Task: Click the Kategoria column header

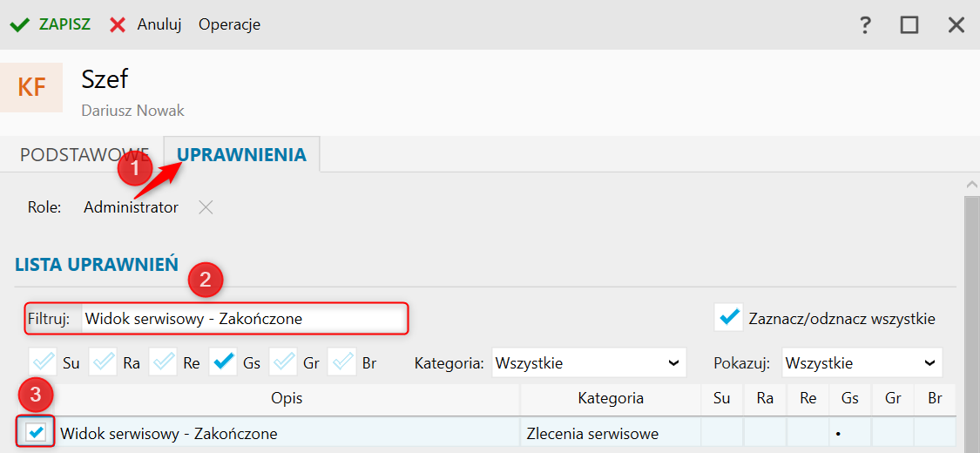Action: pyautogui.click(x=610, y=399)
